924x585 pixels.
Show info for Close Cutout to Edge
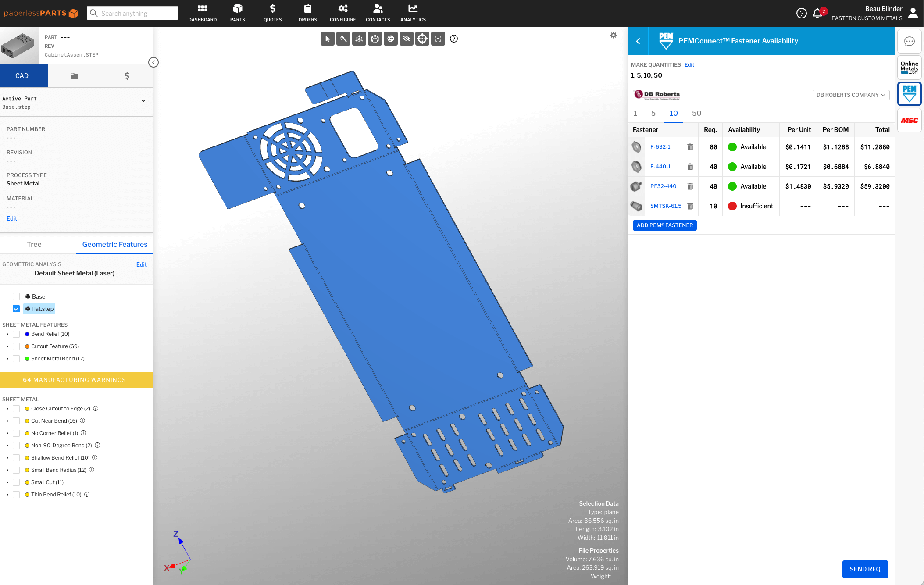(96, 408)
